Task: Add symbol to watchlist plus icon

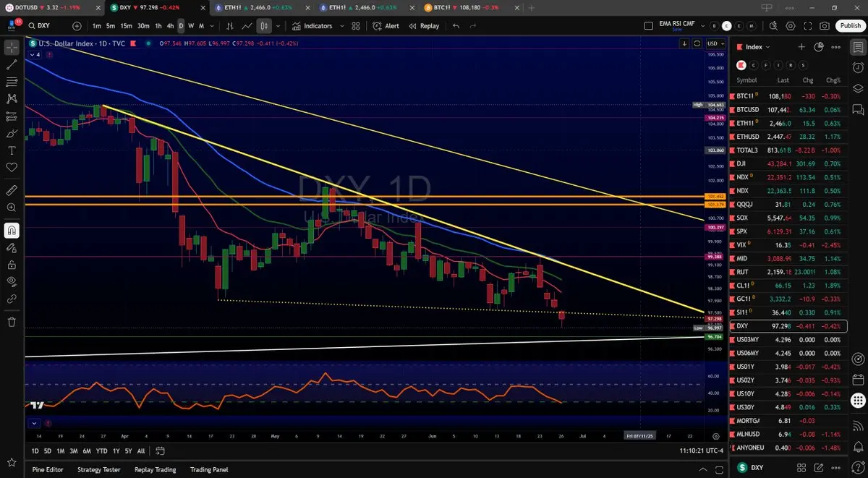Action: click(x=801, y=47)
